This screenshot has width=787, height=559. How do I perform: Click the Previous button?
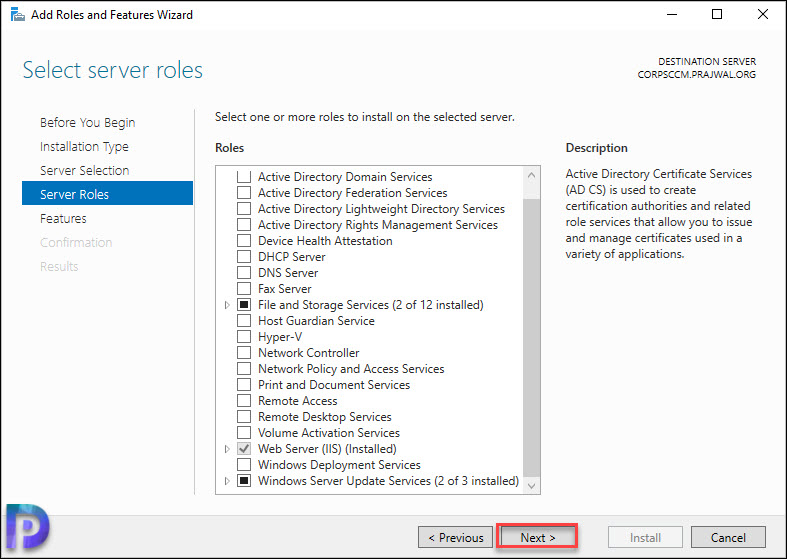click(455, 537)
